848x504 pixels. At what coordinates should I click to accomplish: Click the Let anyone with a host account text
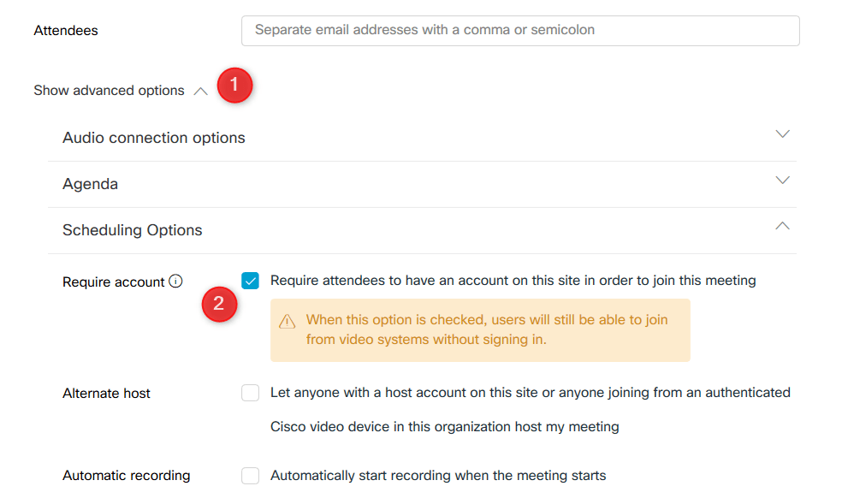pos(530,409)
